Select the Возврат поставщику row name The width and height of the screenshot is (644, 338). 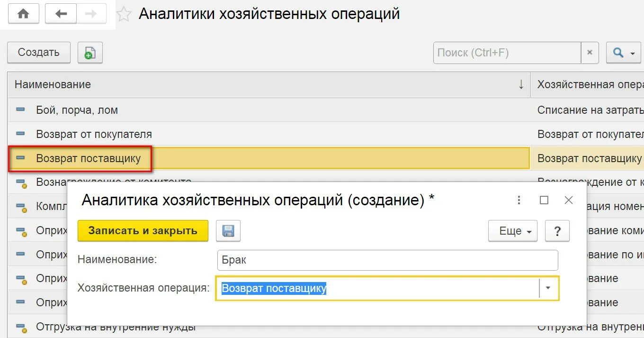(89, 158)
